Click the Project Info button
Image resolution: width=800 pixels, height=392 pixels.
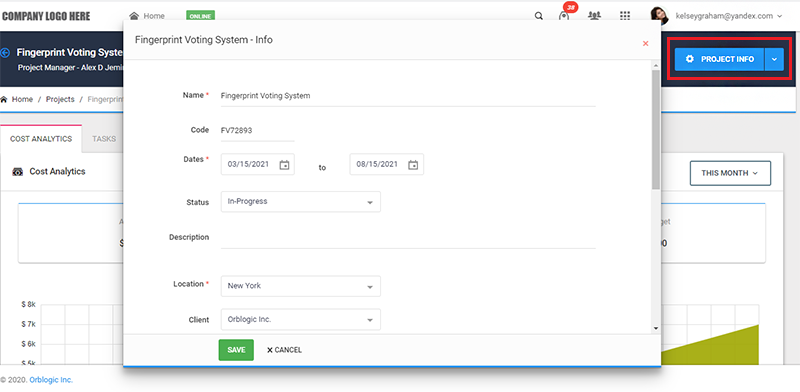click(719, 59)
